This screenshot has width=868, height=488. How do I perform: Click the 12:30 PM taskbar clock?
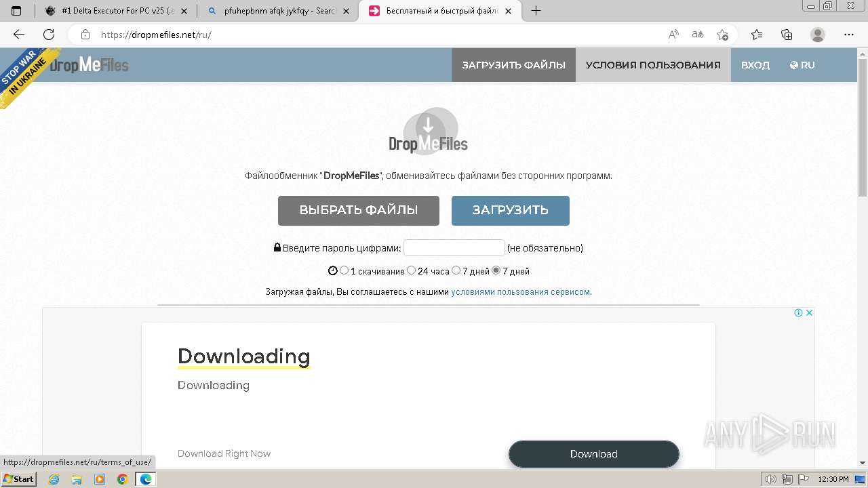[x=833, y=479]
